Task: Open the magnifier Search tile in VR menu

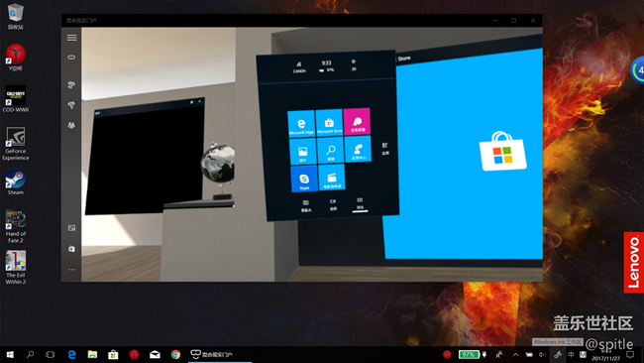Action: [330, 150]
